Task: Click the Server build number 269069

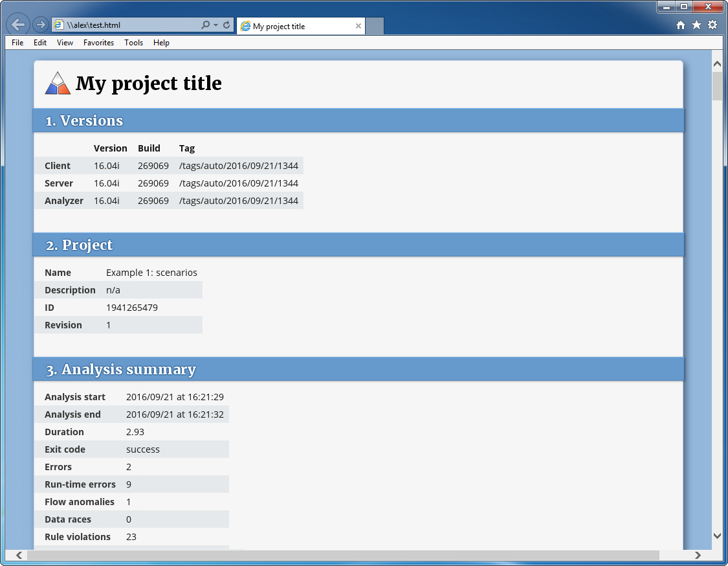Action: pos(153,183)
